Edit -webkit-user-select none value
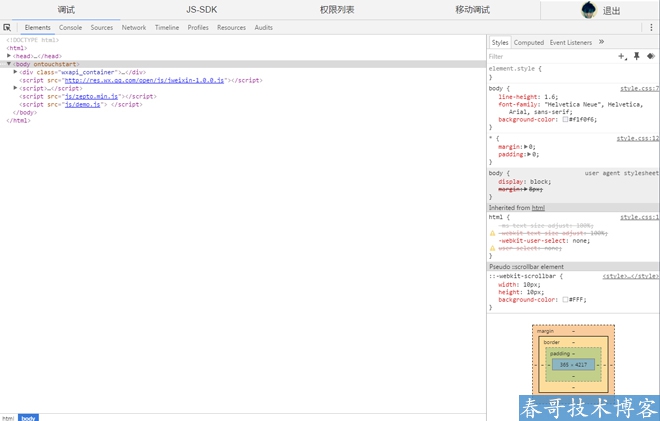Screen dimensions: 660x421 click(581, 240)
